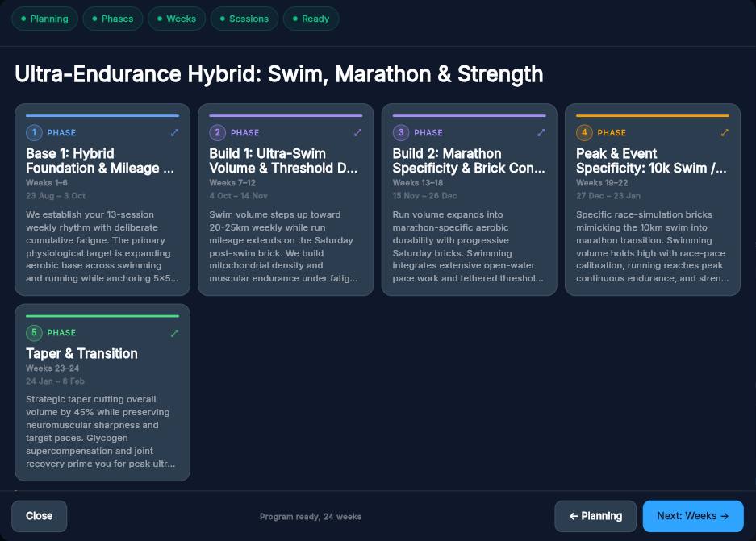Click the '27 Dec – 23 Jan' date range
This screenshot has height=541, width=756.
click(608, 196)
